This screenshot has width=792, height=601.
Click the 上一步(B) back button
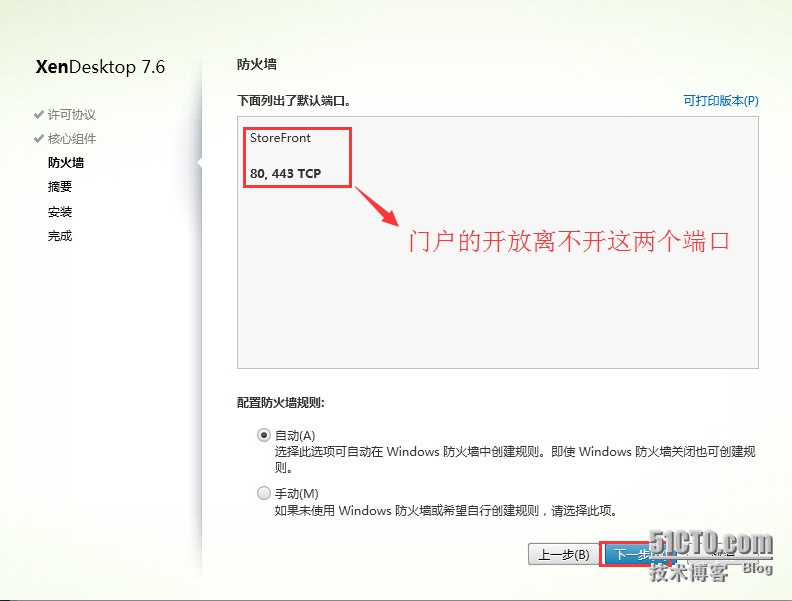click(564, 555)
